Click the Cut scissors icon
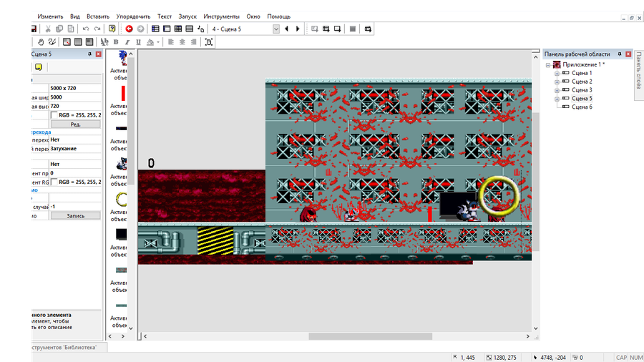The image size is (644, 362). click(x=48, y=29)
